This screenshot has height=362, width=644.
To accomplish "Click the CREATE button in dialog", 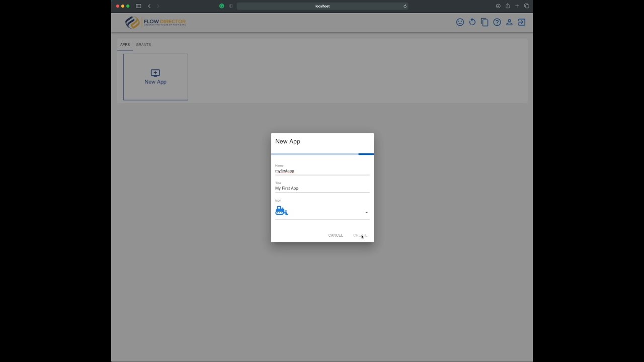I will 360,235.
